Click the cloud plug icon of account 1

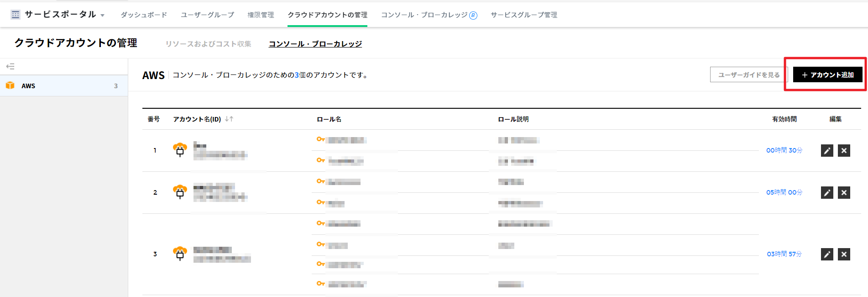180,150
